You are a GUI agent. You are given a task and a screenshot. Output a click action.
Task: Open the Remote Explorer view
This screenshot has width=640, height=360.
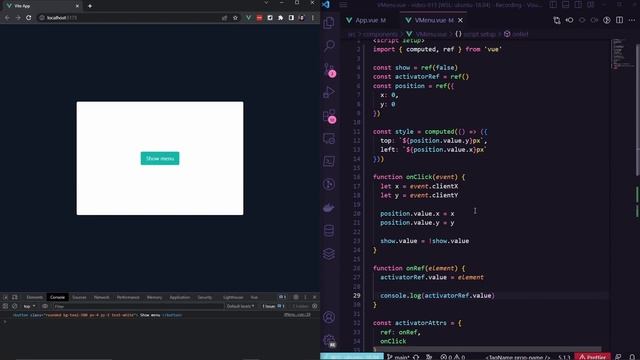329,139
